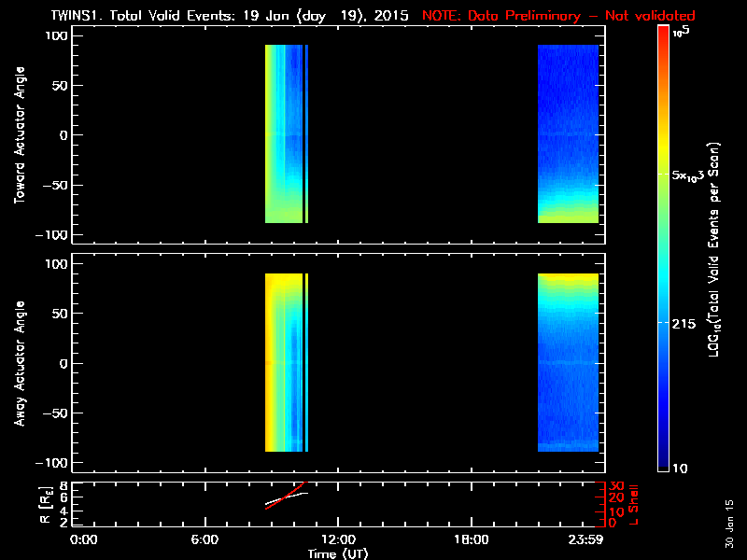Click the red L Shell axis label
Image resolution: width=747 pixels, height=560 pixels.
pos(636,504)
